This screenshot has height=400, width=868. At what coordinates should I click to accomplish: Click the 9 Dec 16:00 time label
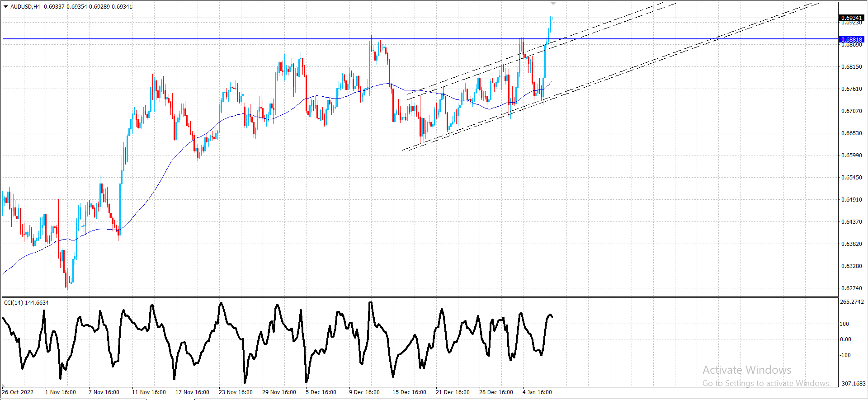[364, 392]
